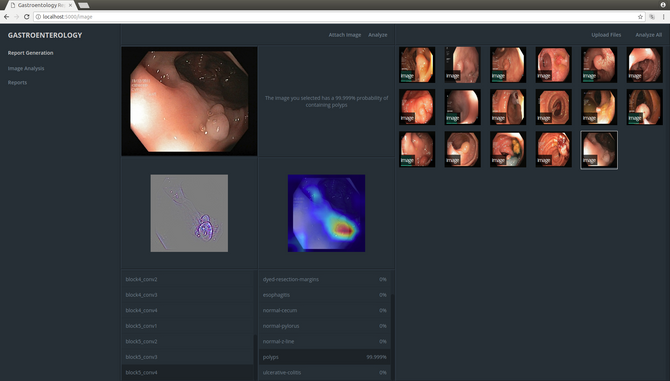The width and height of the screenshot is (670, 381).
Task: Open a new browser tab
Action: point(84,5)
